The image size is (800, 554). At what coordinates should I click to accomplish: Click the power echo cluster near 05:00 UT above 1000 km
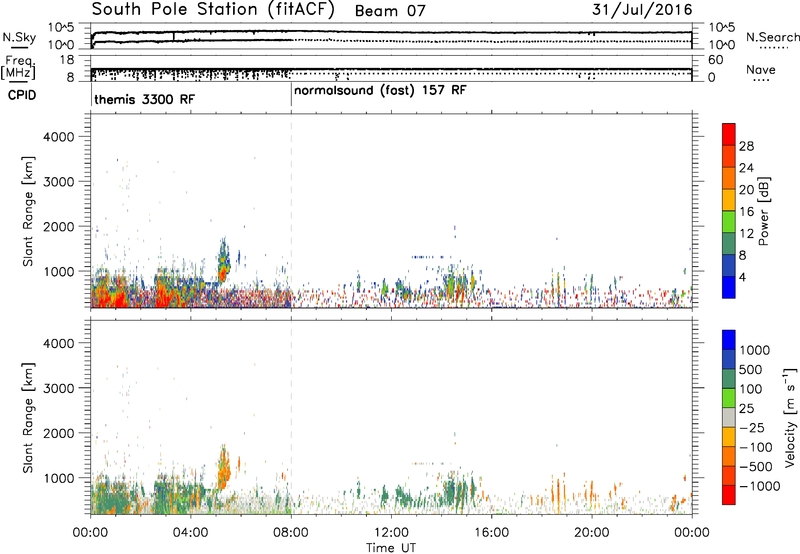pos(223,261)
